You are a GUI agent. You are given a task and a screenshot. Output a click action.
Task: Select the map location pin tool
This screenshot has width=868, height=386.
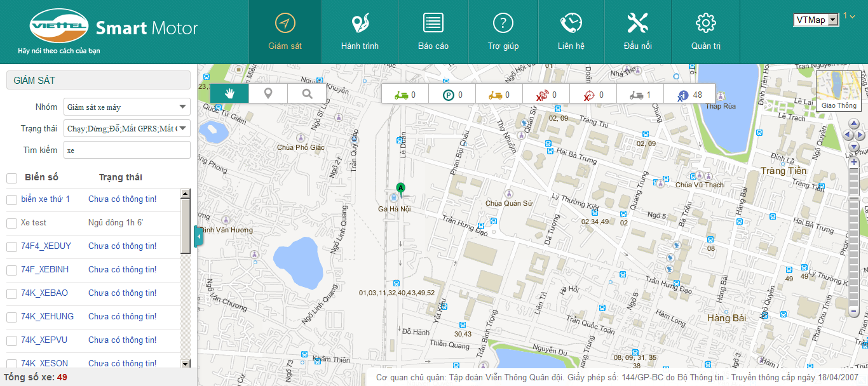tap(268, 94)
